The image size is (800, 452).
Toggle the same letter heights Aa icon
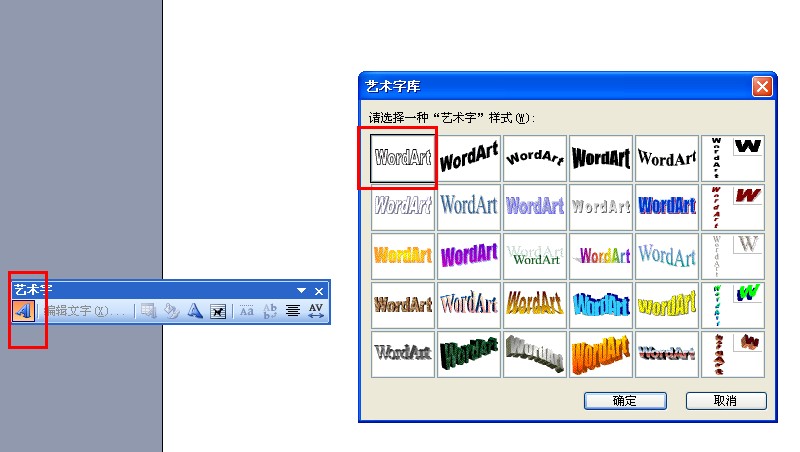(246, 311)
